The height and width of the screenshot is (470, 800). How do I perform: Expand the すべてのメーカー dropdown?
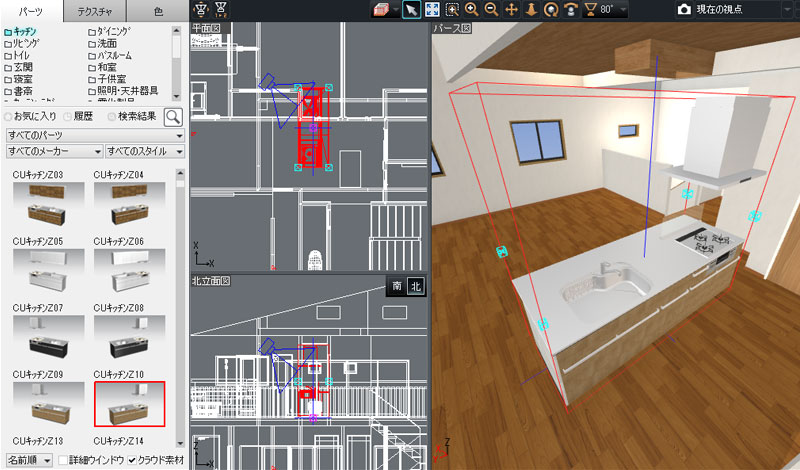click(x=54, y=151)
